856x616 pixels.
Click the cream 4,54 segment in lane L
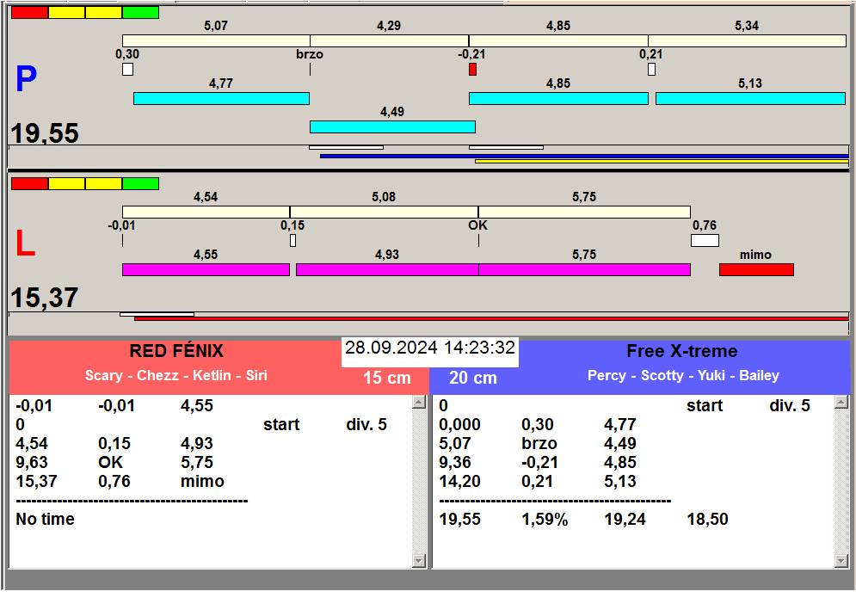[x=206, y=212]
